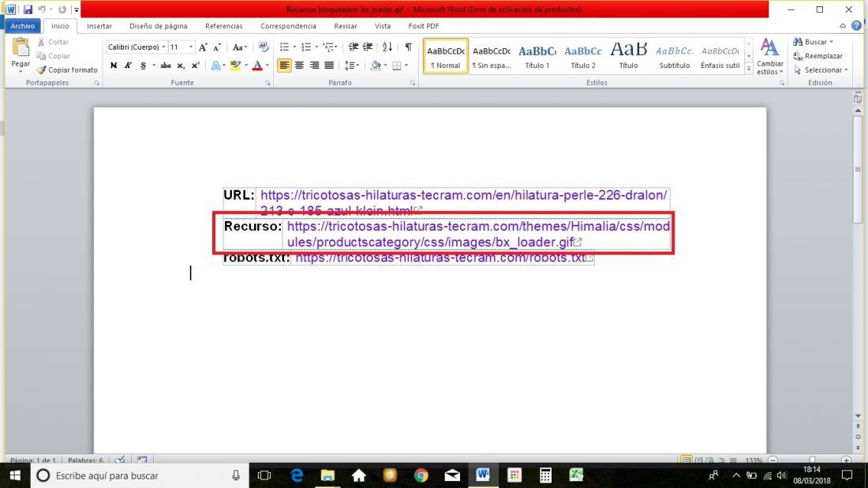Toggle subscript formatting
Screen dimensions: 868x488
[181, 66]
